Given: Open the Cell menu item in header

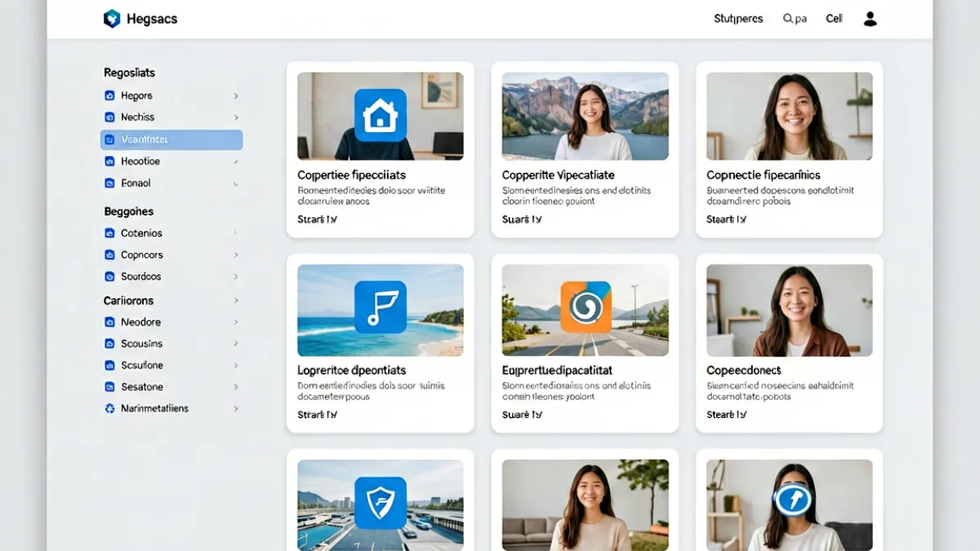Looking at the screenshot, I should point(834,18).
